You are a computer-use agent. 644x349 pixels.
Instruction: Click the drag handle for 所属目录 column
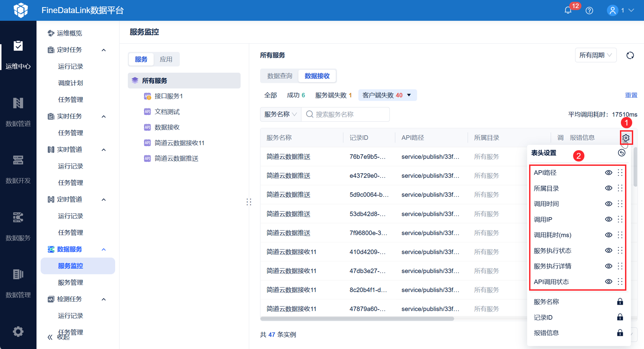[x=620, y=188]
